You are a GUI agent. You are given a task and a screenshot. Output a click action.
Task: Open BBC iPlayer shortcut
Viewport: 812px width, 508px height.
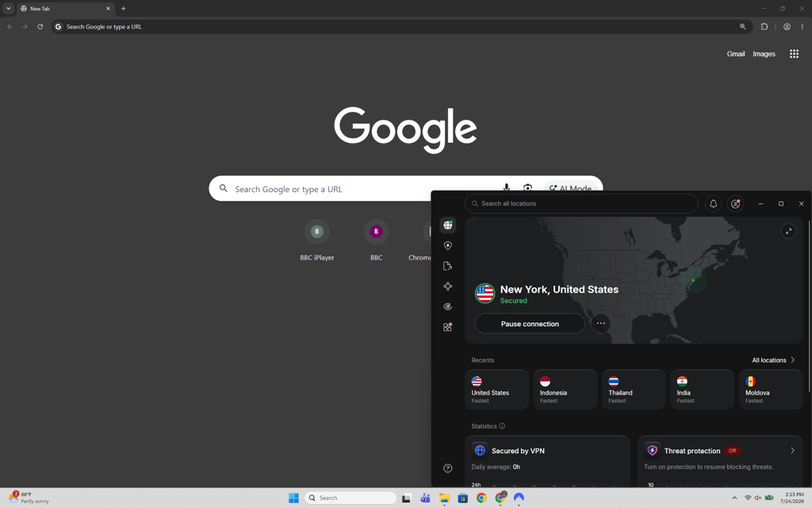click(317, 241)
